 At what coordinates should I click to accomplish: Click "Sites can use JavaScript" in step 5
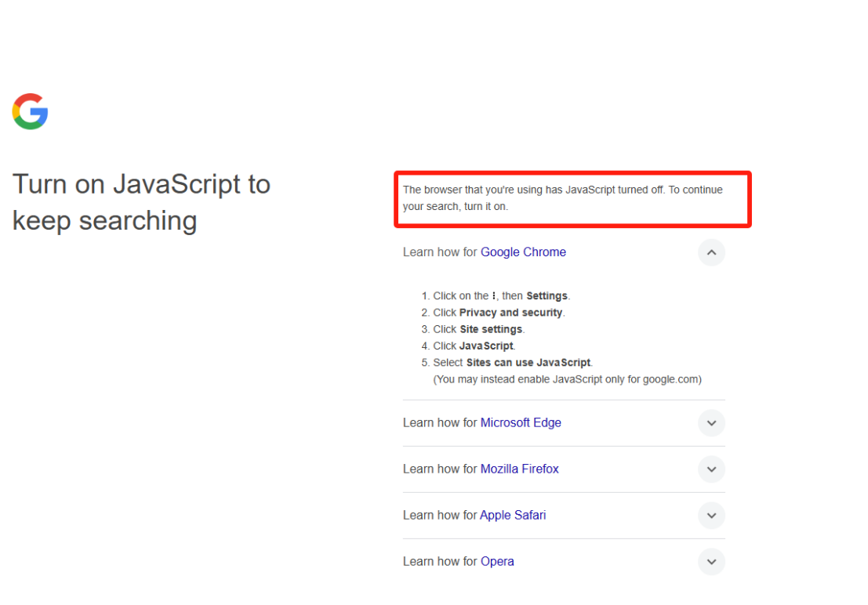528,363
